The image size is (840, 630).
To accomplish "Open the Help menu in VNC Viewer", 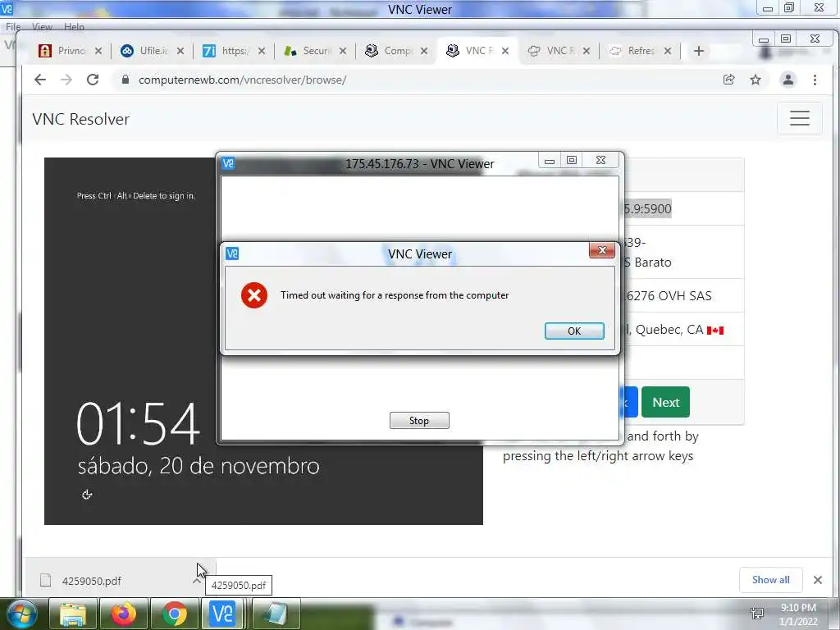I will [x=74, y=26].
